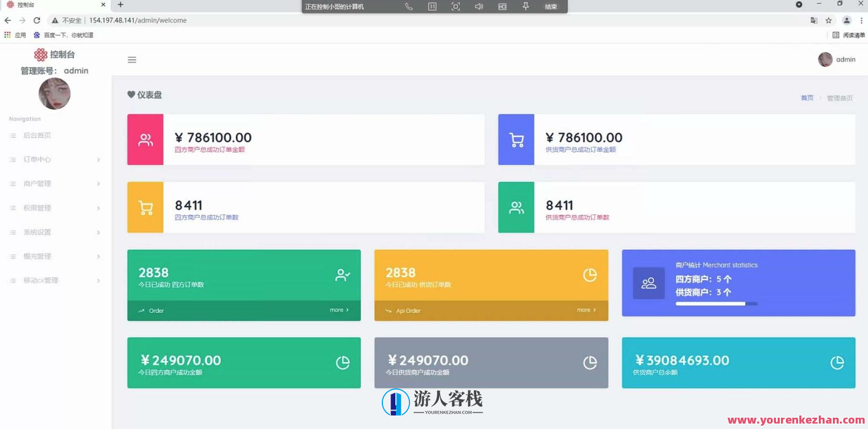Click user-check icon in 四方订单数 card

pyautogui.click(x=342, y=275)
